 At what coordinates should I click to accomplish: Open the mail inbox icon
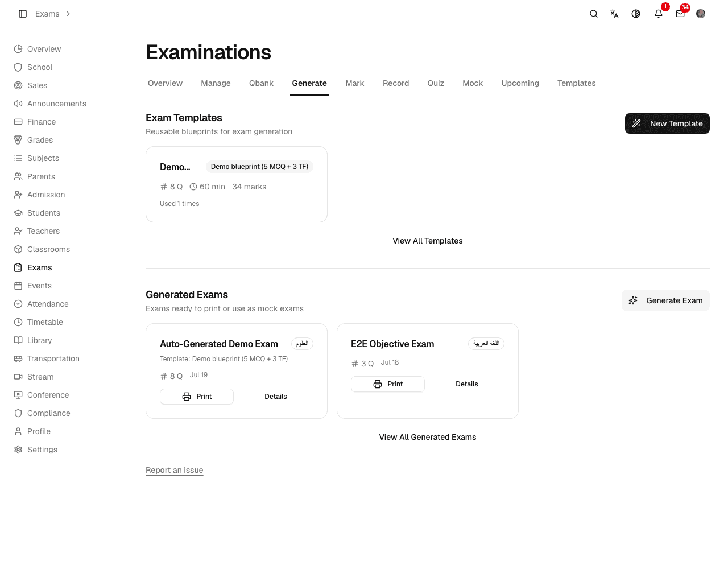click(x=680, y=14)
